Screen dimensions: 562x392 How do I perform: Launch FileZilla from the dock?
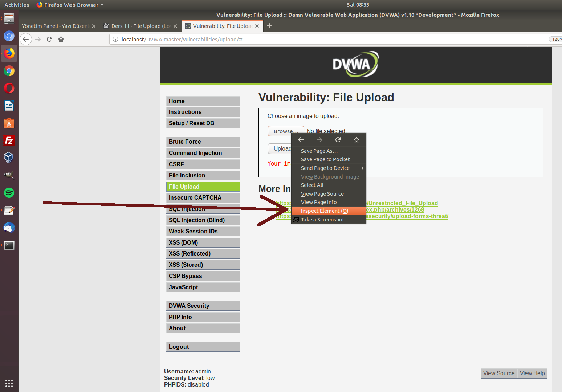(9, 140)
